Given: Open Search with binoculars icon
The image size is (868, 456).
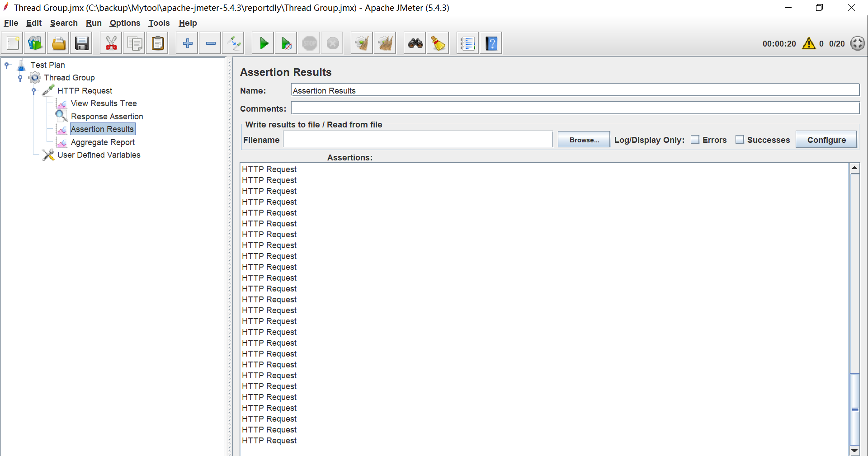Looking at the screenshot, I should click(415, 43).
